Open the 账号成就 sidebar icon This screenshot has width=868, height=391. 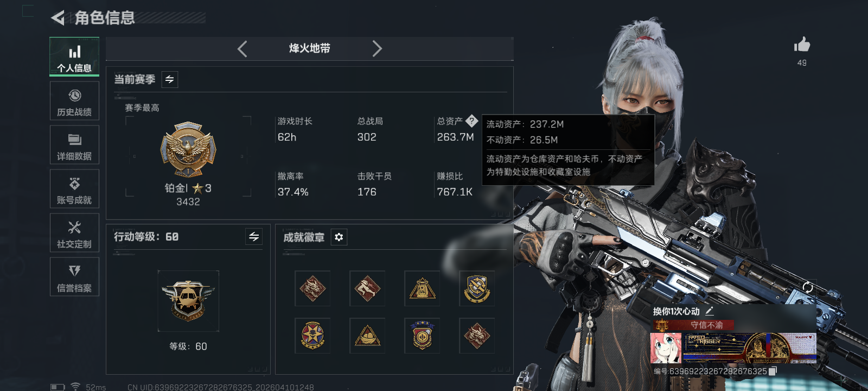pyautogui.click(x=74, y=189)
